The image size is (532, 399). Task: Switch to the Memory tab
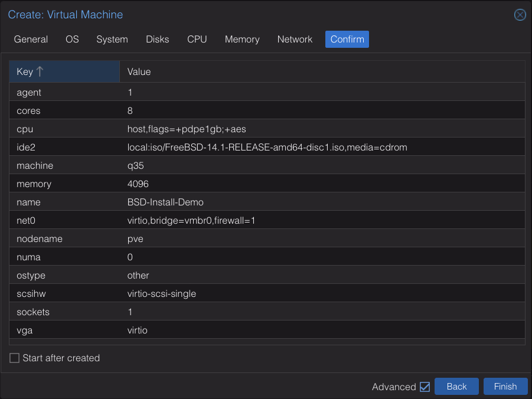coord(242,40)
